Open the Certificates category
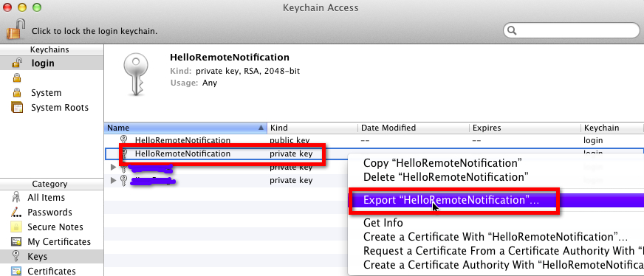The height and width of the screenshot is (276, 644). pyautogui.click(x=52, y=271)
